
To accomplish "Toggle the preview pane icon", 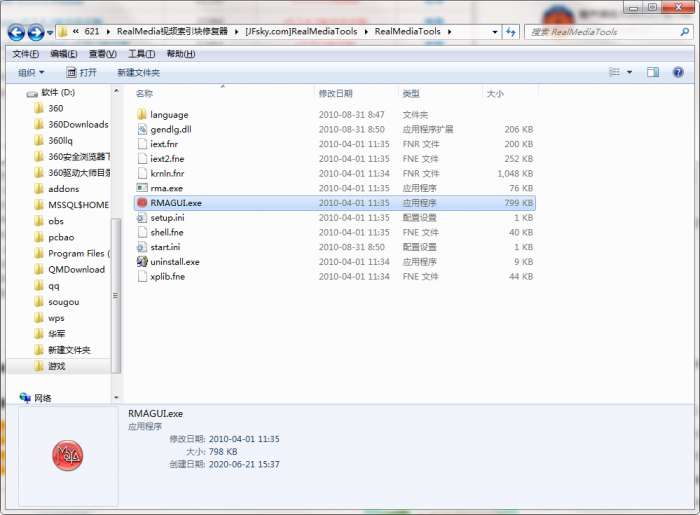I will (653, 72).
